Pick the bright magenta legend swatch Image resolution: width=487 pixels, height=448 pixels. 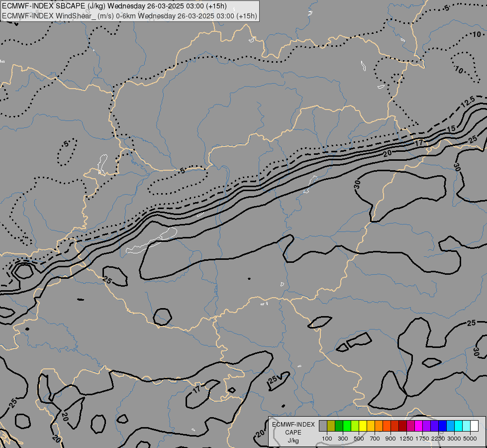[x=419, y=426]
